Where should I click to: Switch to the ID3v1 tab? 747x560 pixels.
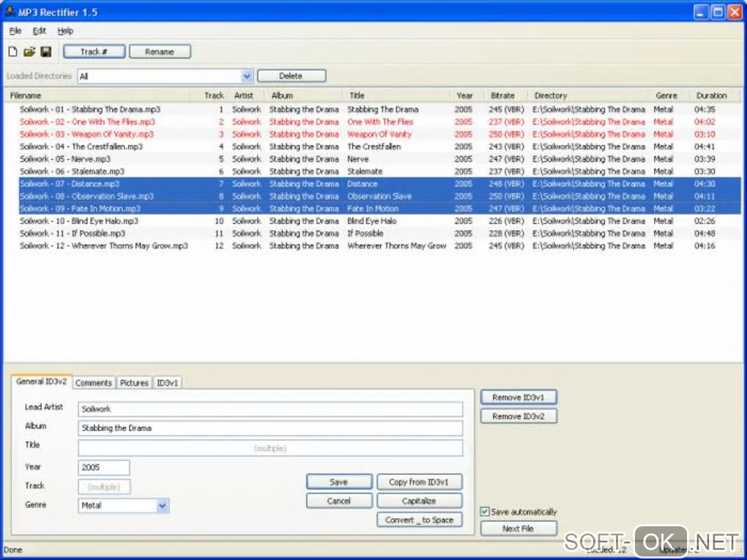(x=167, y=383)
